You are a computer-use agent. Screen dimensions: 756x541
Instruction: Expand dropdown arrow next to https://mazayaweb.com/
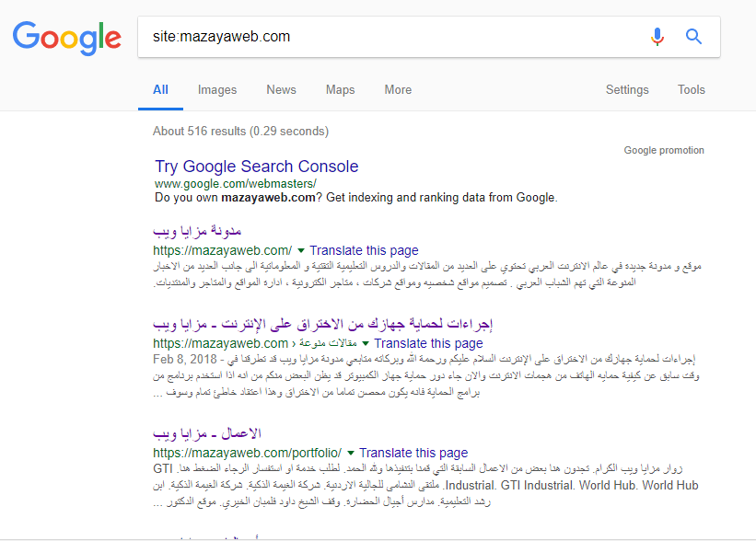pyautogui.click(x=301, y=251)
